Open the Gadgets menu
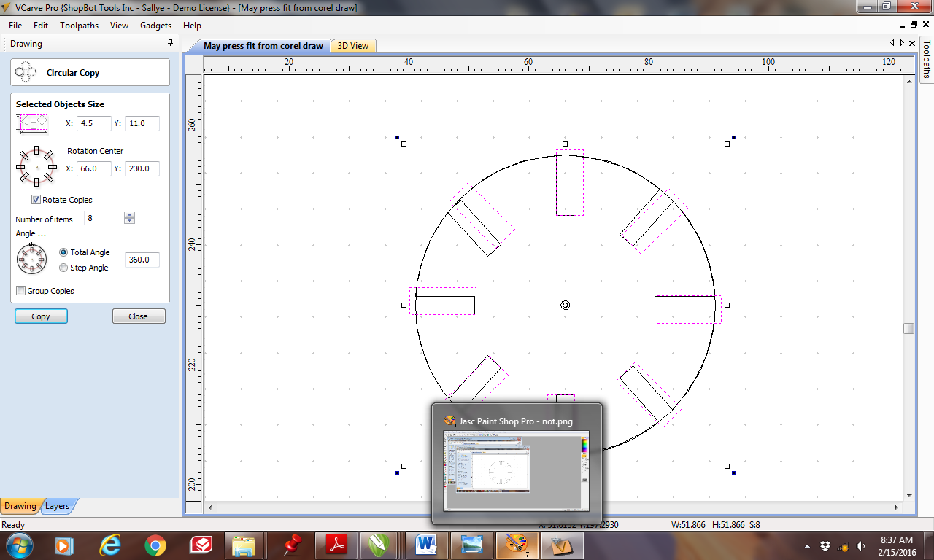 click(x=155, y=25)
